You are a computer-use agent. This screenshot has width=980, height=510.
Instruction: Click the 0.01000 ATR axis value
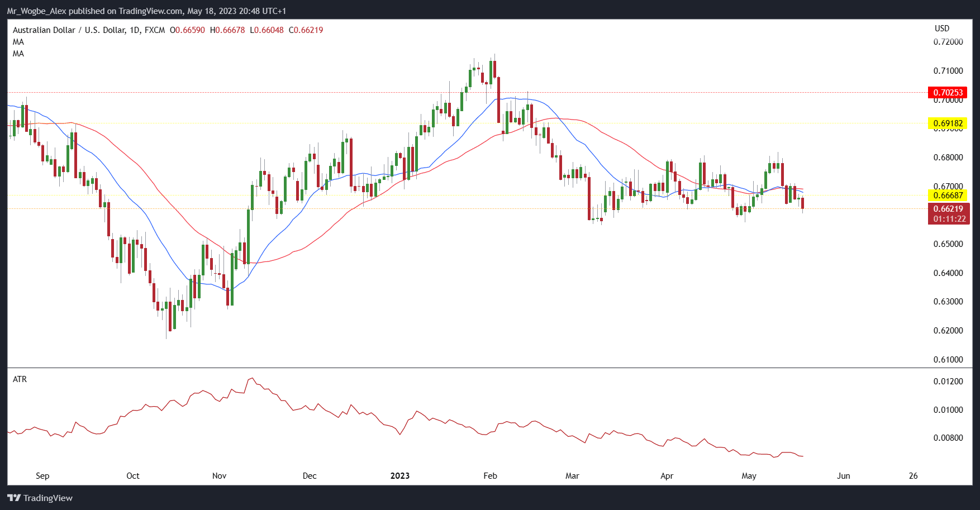click(x=948, y=410)
